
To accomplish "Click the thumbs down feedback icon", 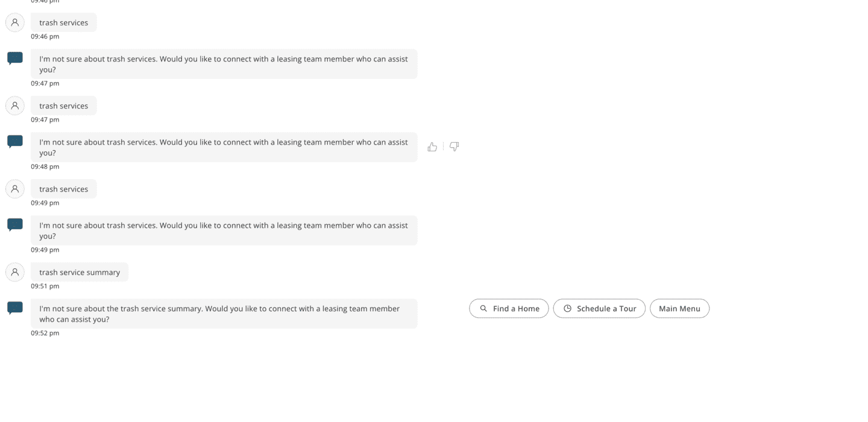I will tap(454, 146).
